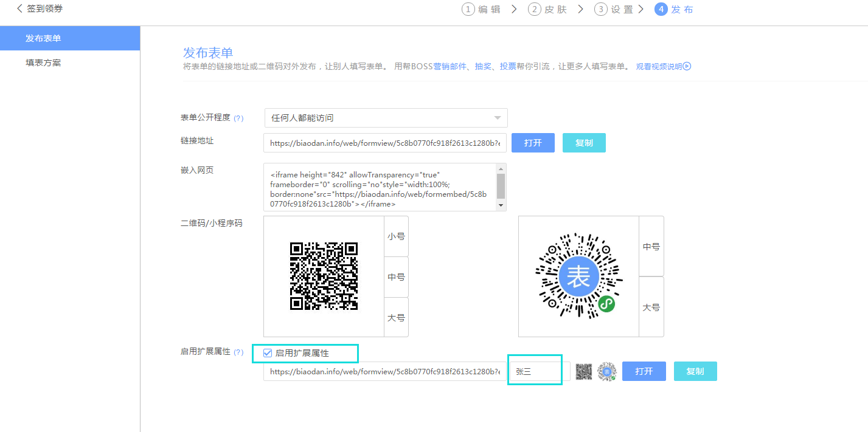
Task: Open step 4 发布
Action: click(674, 9)
